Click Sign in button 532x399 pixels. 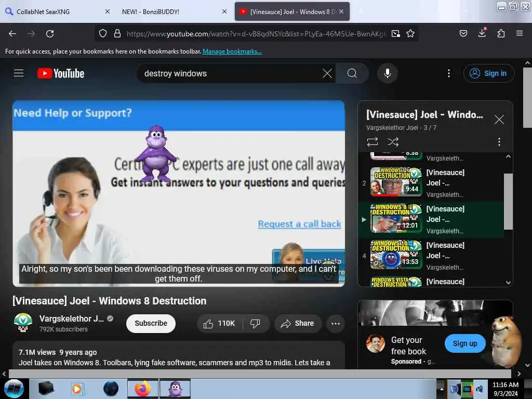(488, 73)
